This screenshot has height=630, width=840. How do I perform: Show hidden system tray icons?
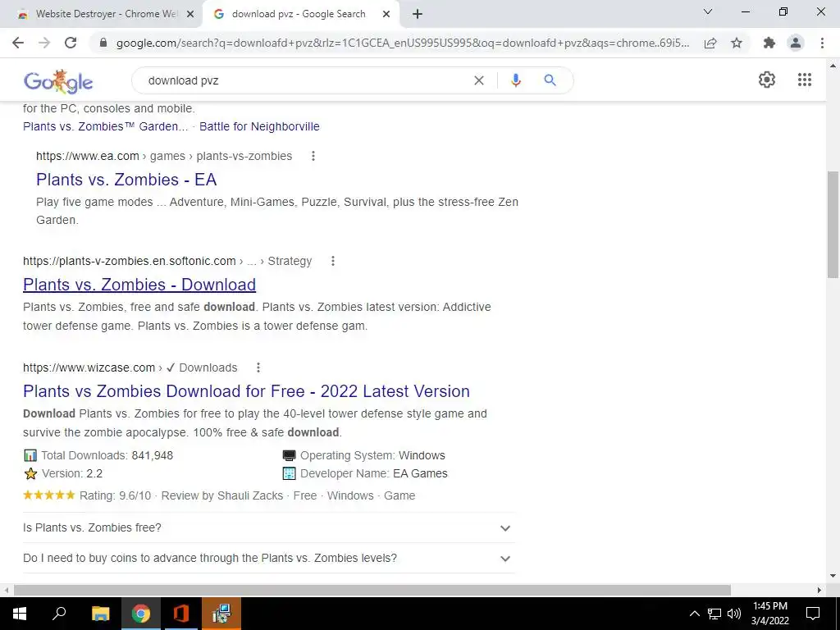[x=694, y=614]
